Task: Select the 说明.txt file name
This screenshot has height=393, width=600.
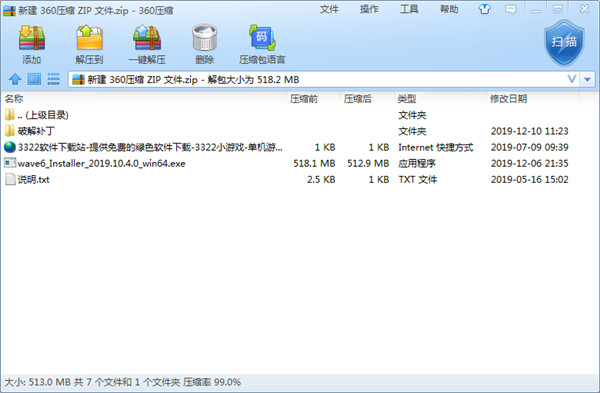Action: (x=34, y=179)
